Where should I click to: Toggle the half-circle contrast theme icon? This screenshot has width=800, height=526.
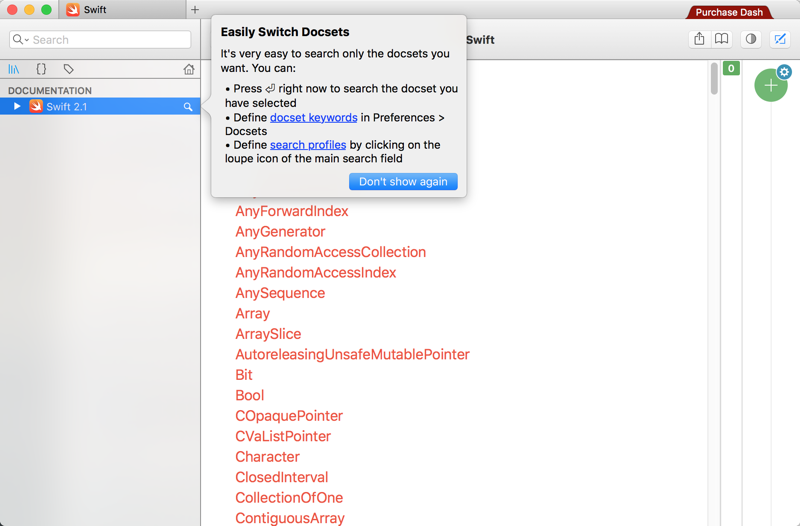pyautogui.click(x=751, y=39)
